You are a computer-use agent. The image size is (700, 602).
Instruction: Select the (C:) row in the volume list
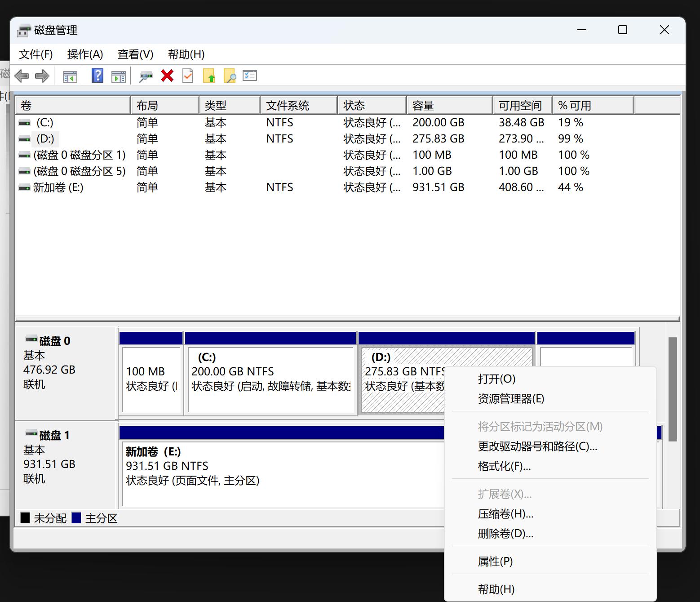[x=348, y=123]
